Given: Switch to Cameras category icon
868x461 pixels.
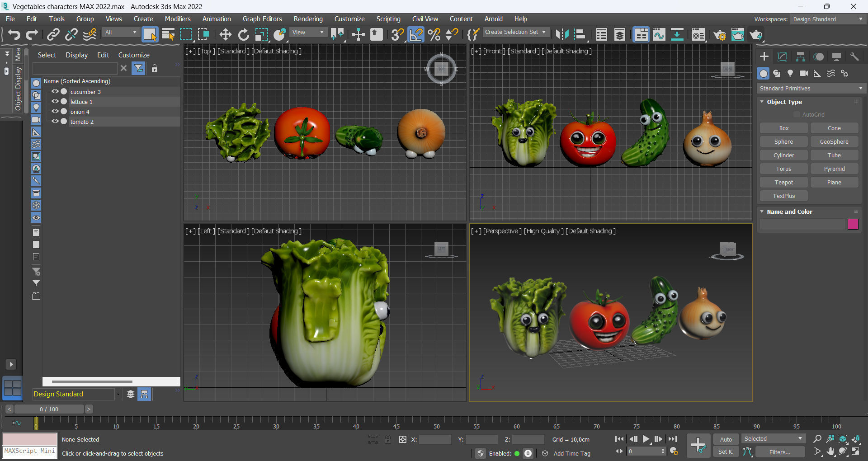Looking at the screenshot, I should pos(804,73).
